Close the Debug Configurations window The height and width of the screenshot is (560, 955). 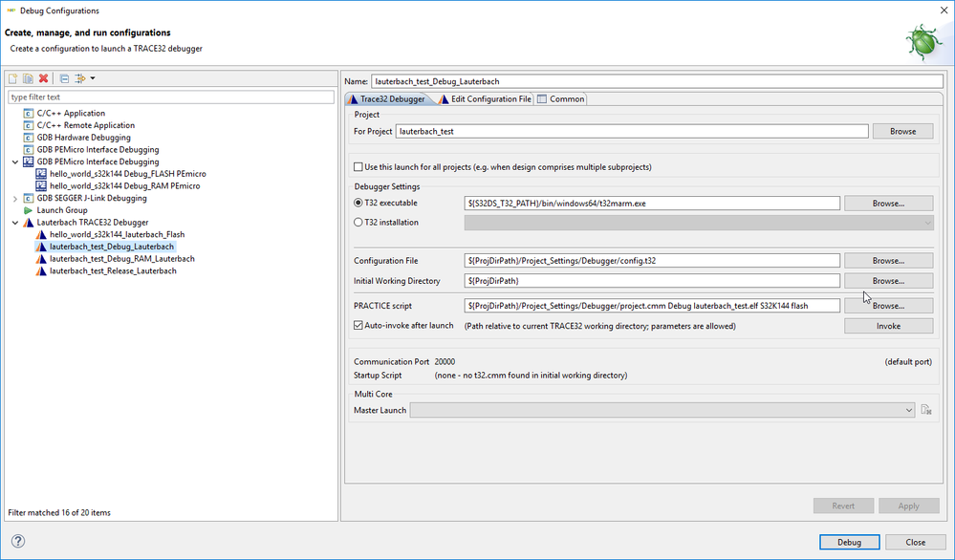pyautogui.click(x=944, y=11)
